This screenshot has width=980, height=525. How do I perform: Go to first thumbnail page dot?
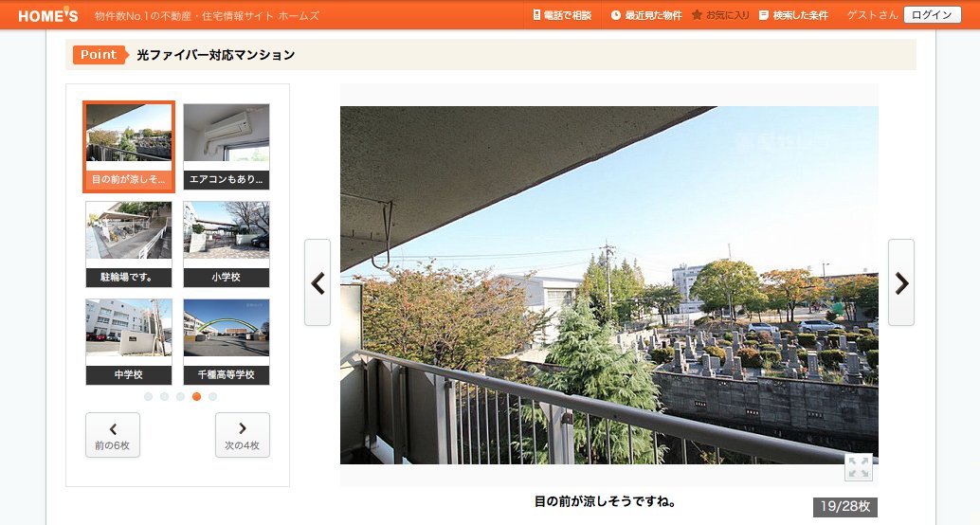pyautogui.click(x=148, y=396)
